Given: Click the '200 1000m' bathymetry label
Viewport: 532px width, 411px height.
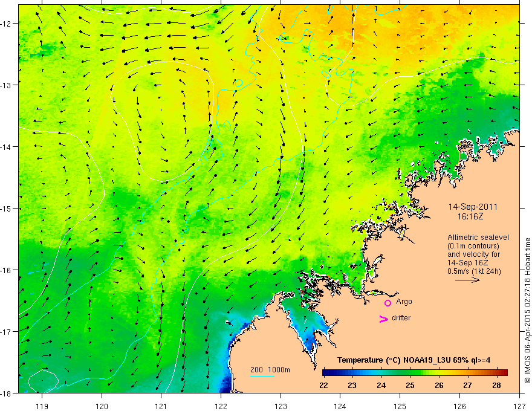Looking at the screenshot, I should [x=270, y=370].
